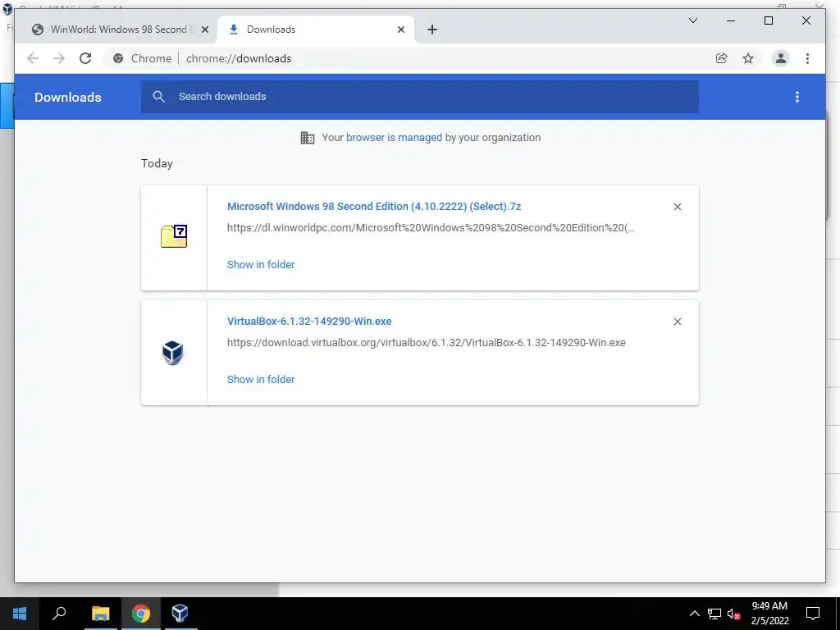Open a new browser tab
The height and width of the screenshot is (630, 840).
tap(432, 30)
